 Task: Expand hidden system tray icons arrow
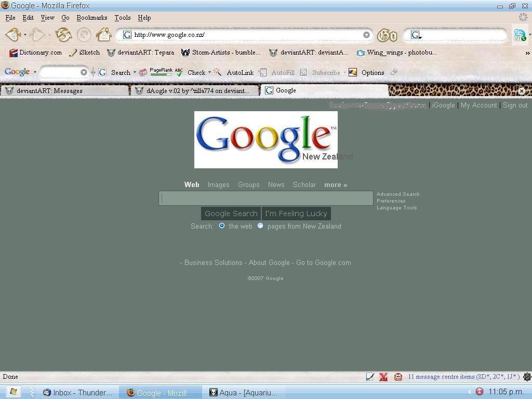(x=470, y=392)
